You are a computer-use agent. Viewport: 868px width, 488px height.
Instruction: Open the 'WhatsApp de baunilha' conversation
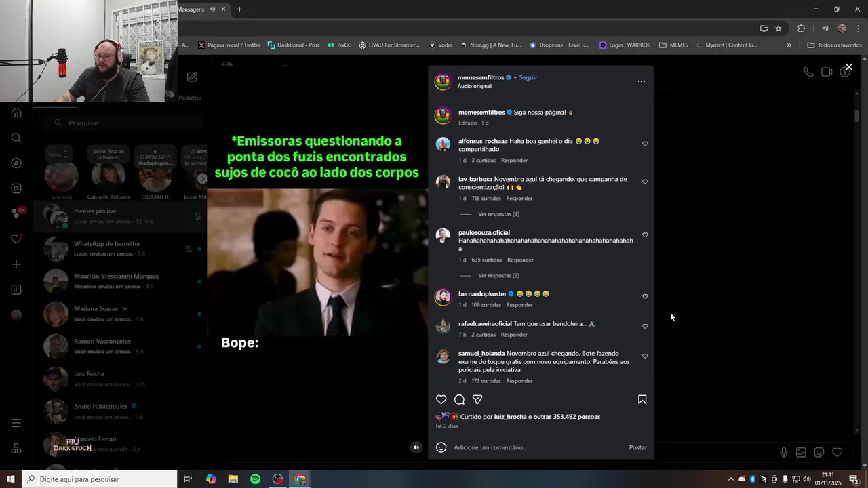pyautogui.click(x=120, y=249)
